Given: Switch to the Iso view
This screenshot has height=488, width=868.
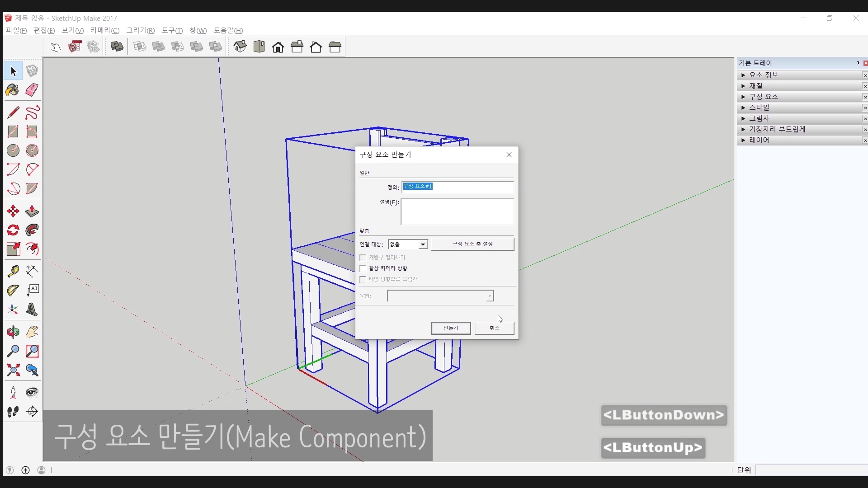Looking at the screenshot, I should [240, 47].
